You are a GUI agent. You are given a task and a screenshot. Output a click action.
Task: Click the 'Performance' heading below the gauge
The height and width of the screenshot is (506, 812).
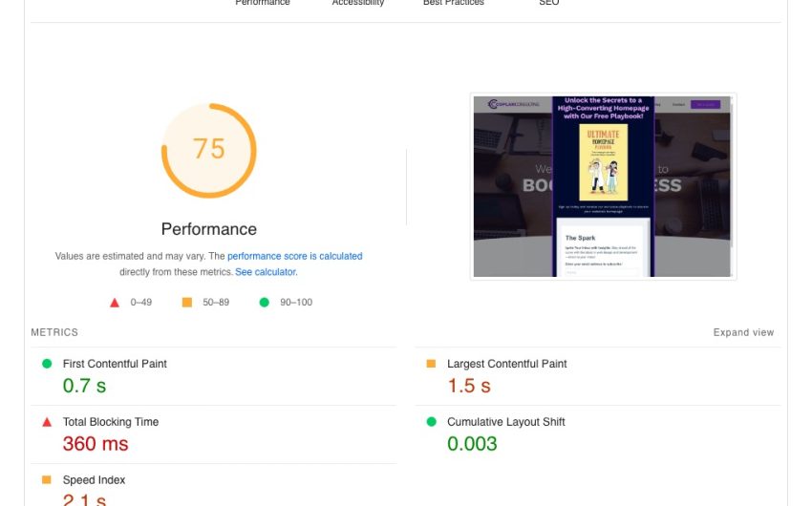pos(208,229)
